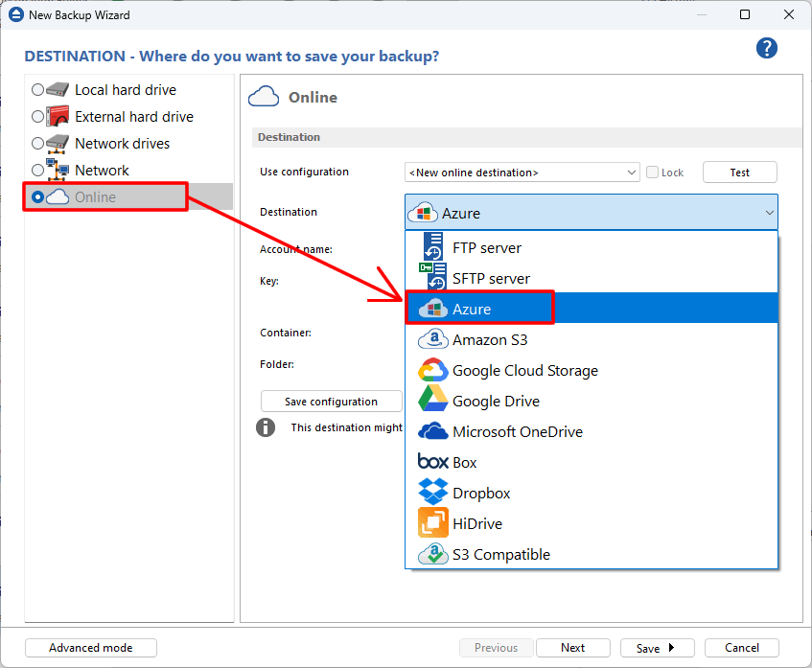Click the info icon beside destination note
This screenshot has height=668, width=812.
(x=266, y=427)
